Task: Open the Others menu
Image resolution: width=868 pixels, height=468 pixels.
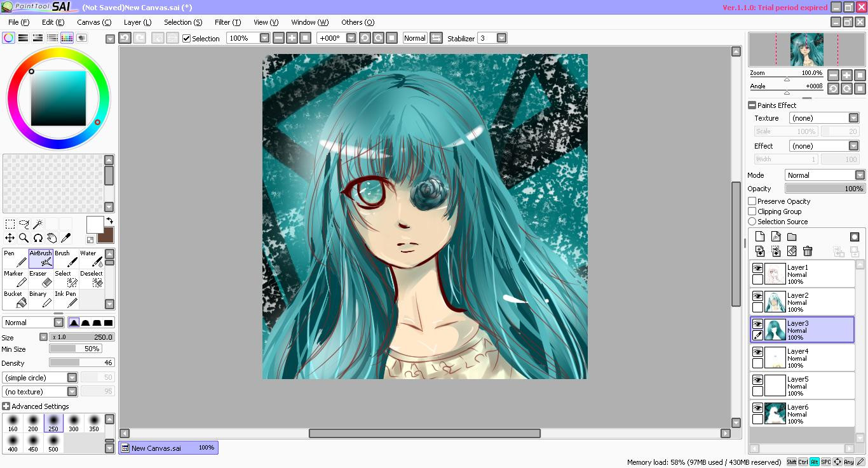Action: [x=358, y=22]
